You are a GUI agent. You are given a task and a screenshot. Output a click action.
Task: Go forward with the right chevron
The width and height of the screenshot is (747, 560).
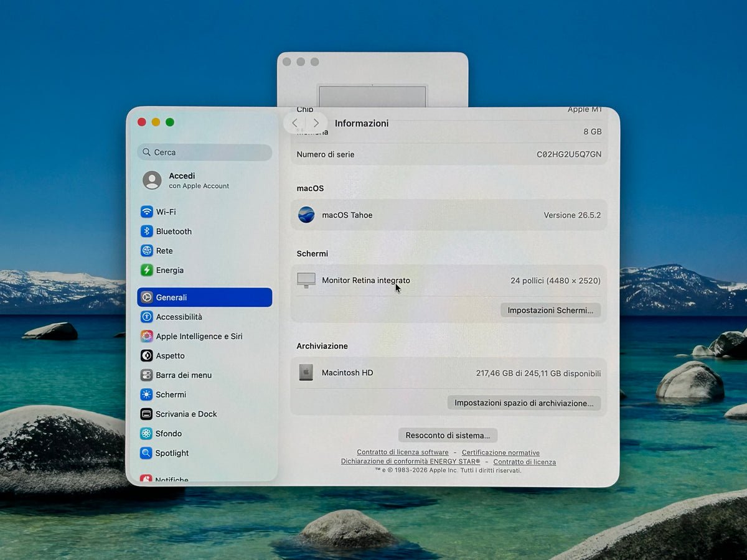click(x=316, y=123)
